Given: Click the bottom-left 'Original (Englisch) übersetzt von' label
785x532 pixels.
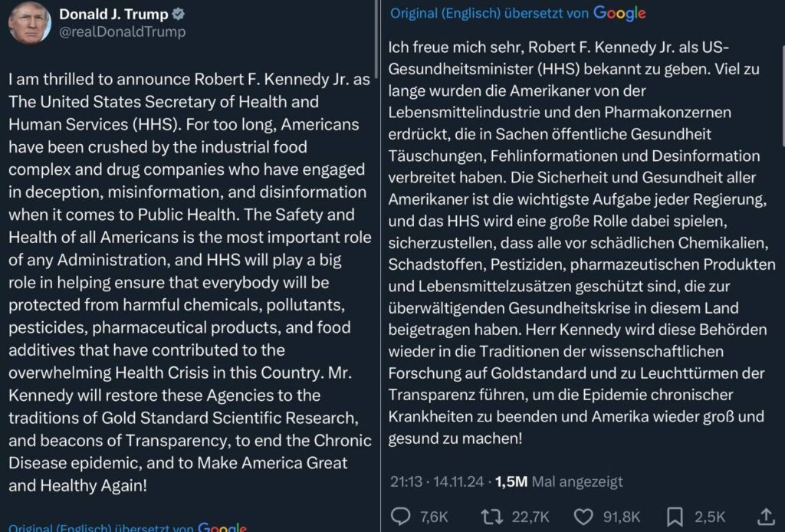Looking at the screenshot, I should (100, 527).
